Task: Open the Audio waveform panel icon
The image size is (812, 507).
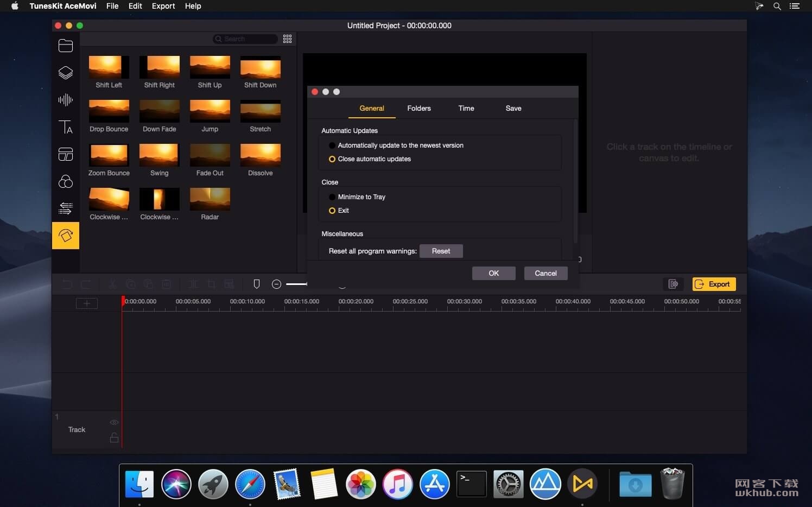Action: click(66, 100)
